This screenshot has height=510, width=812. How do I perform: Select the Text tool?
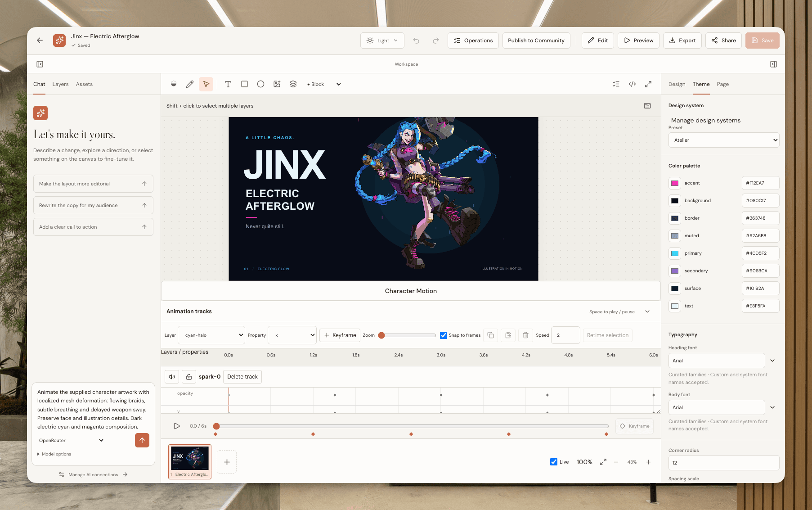coord(228,84)
